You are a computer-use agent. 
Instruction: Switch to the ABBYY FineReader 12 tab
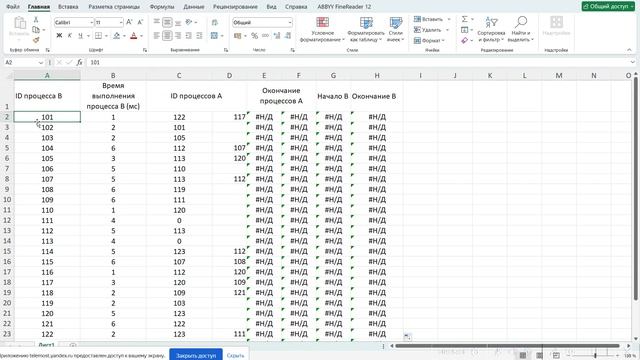(x=344, y=7)
